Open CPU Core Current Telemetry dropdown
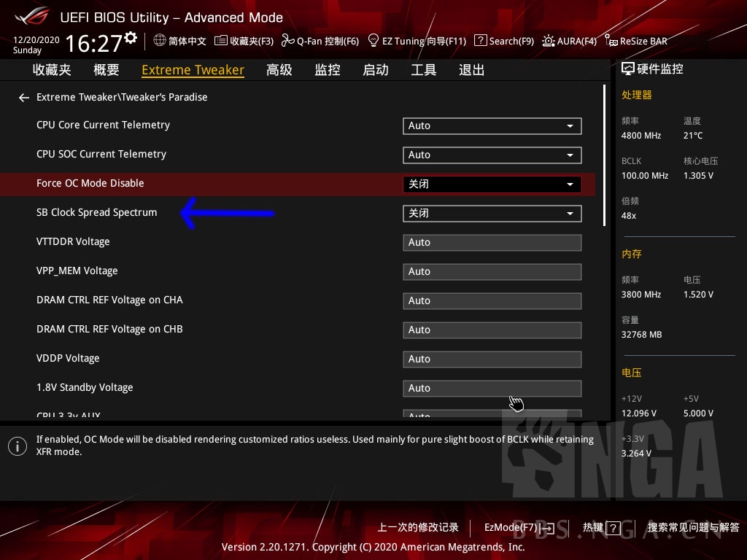 492,125
